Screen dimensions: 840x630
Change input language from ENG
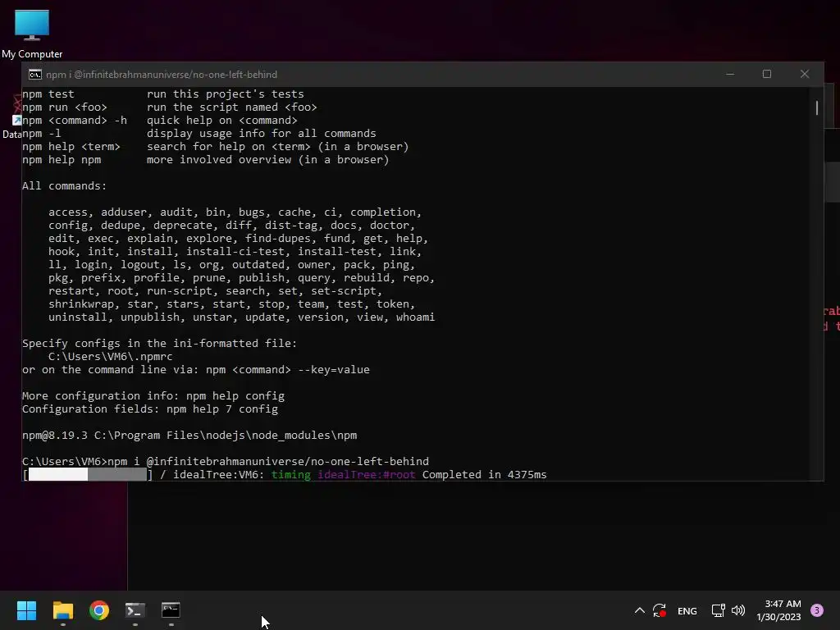tap(687, 610)
